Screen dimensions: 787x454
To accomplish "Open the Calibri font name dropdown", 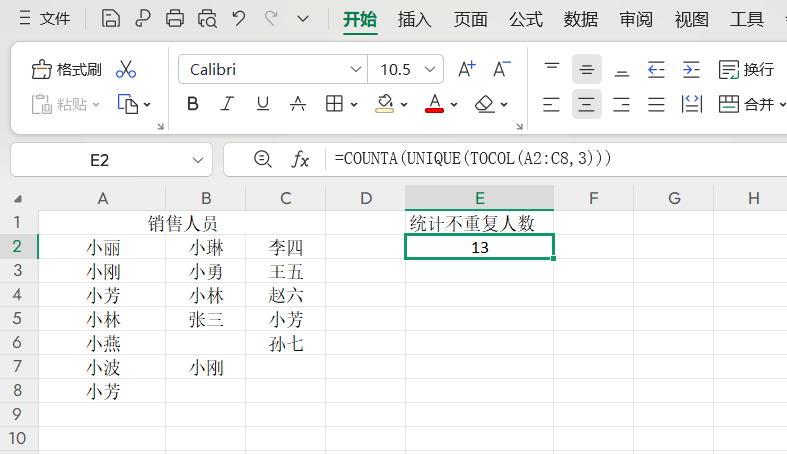I will click(356, 69).
